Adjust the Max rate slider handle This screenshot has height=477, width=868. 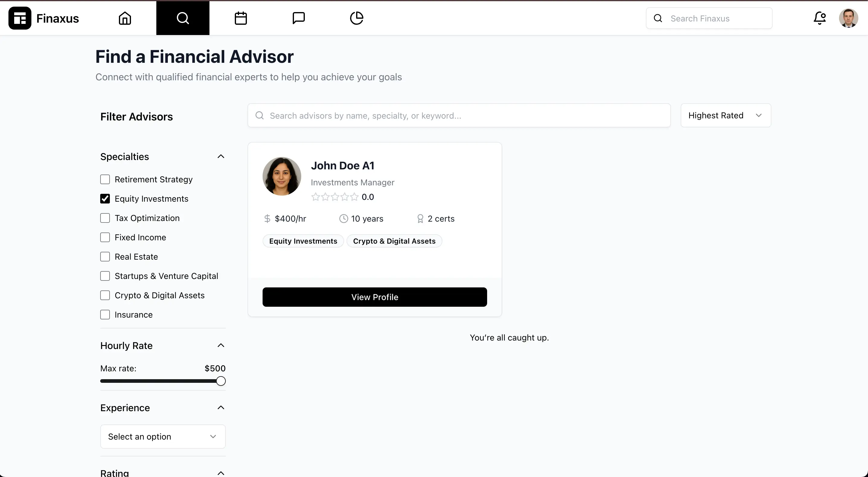221,381
